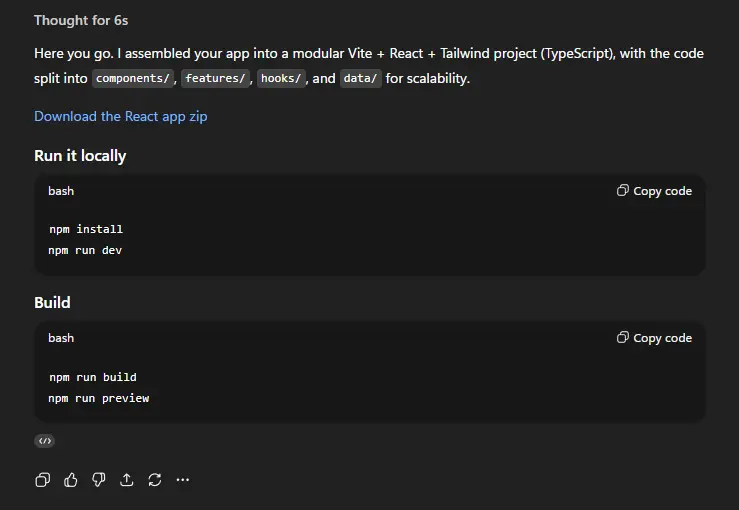
Task: Copy the whole response with the copy icon
Action: [42, 480]
